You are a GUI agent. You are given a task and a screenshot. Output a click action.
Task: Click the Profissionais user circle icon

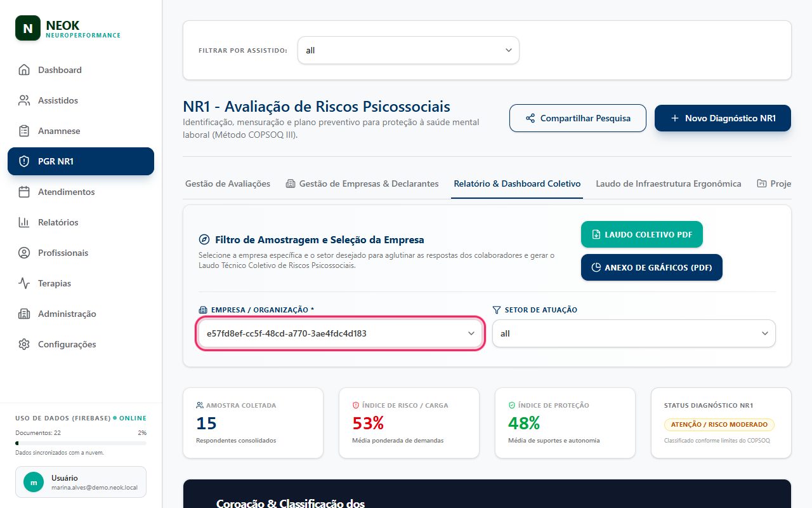coord(24,253)
